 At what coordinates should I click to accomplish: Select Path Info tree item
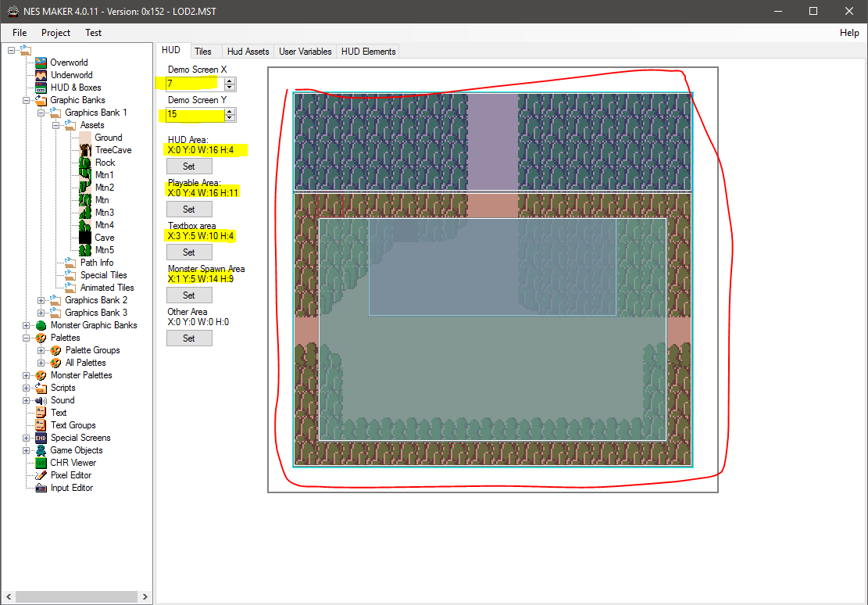coord(97,263)
